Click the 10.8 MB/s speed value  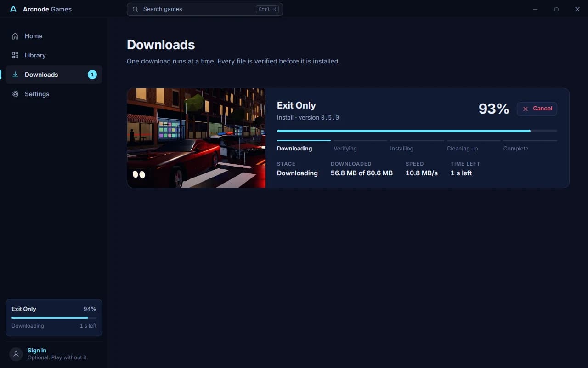pos(422,173)
